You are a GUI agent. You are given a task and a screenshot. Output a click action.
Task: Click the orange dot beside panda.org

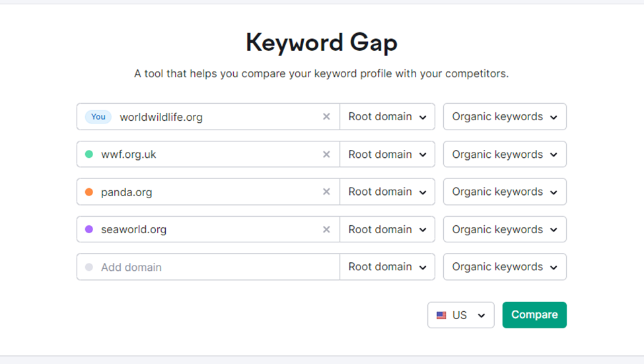click(89, 192)
